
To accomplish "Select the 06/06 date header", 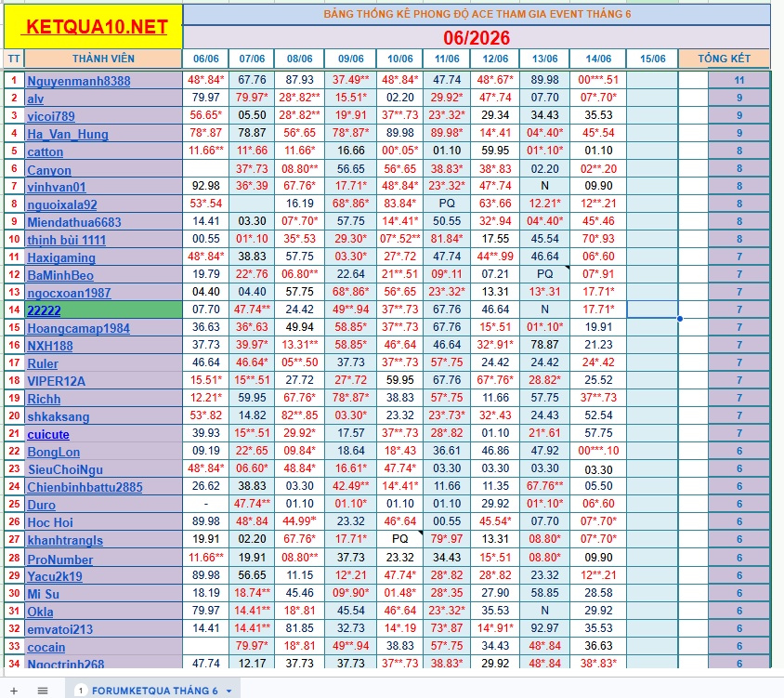I will [206, 59].
